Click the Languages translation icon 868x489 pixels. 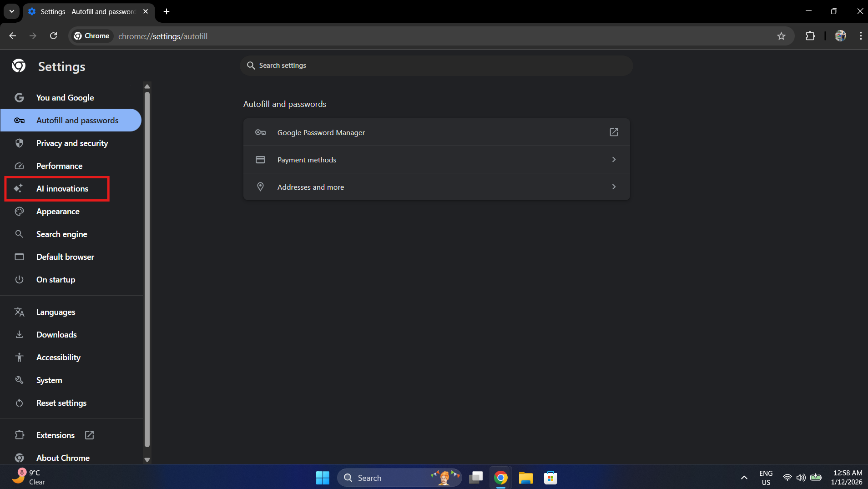click(20, 312)
